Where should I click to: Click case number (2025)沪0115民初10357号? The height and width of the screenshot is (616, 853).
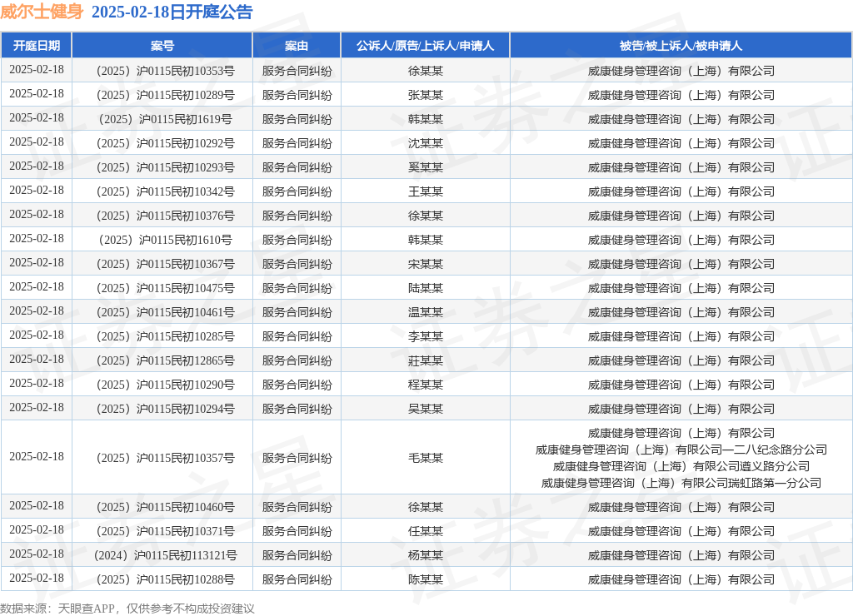(166, 458)
